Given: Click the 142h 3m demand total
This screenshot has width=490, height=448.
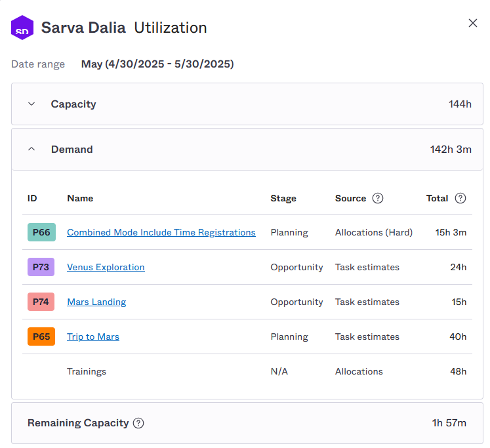Looking at the screenshot, I should 451,150.
